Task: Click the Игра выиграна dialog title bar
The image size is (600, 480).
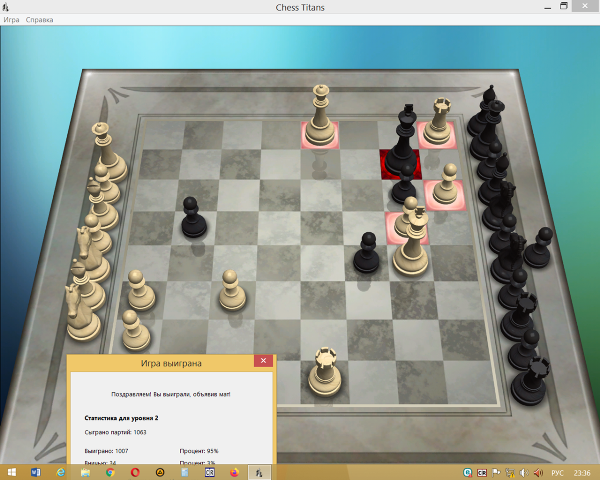Action: click(x=160, y=361)
